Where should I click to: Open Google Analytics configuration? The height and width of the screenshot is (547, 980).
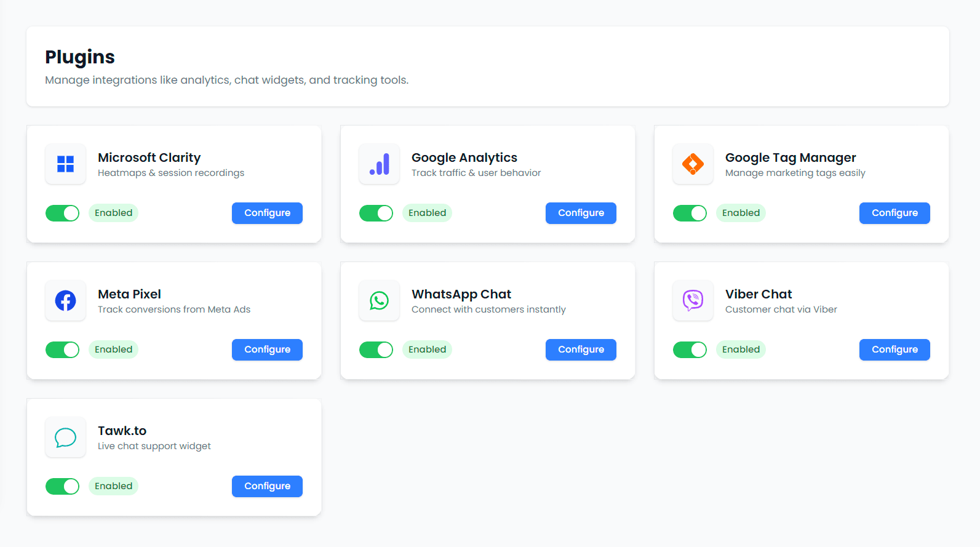pos(581,213)
